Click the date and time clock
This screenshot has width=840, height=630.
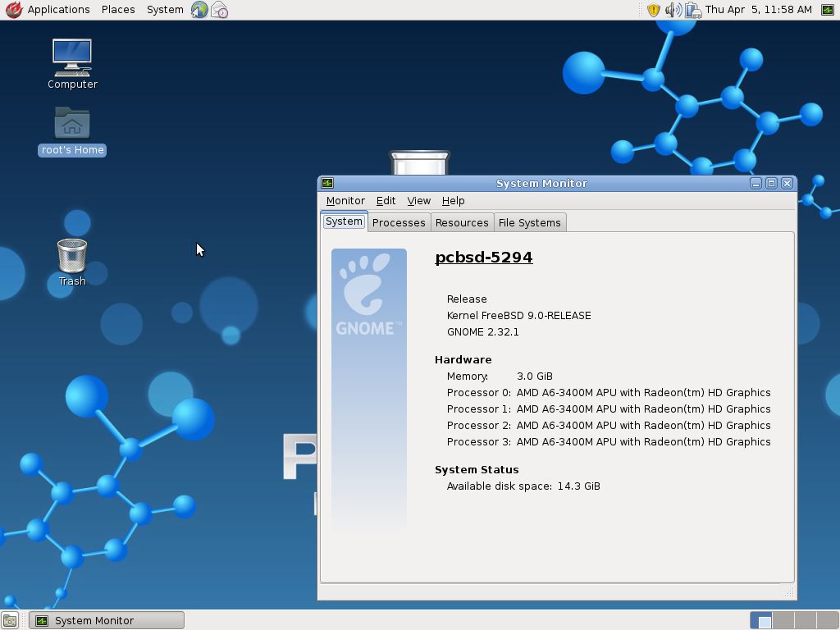coord(759,10)
